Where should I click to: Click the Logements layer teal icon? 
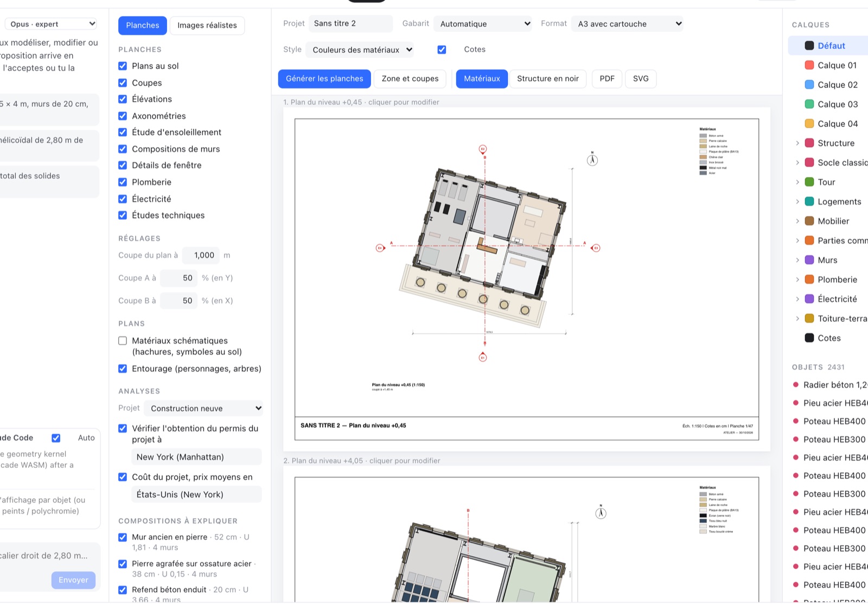click(809, 201)
